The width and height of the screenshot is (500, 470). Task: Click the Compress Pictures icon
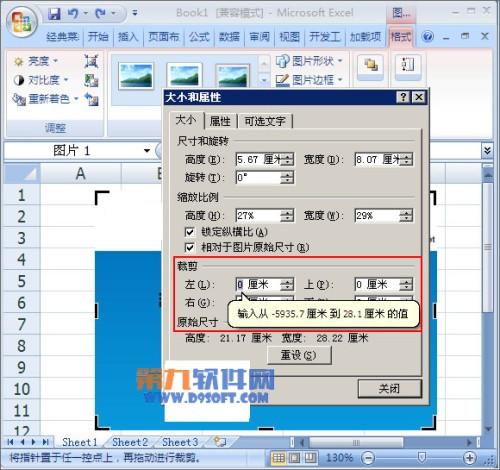point(91,61)
